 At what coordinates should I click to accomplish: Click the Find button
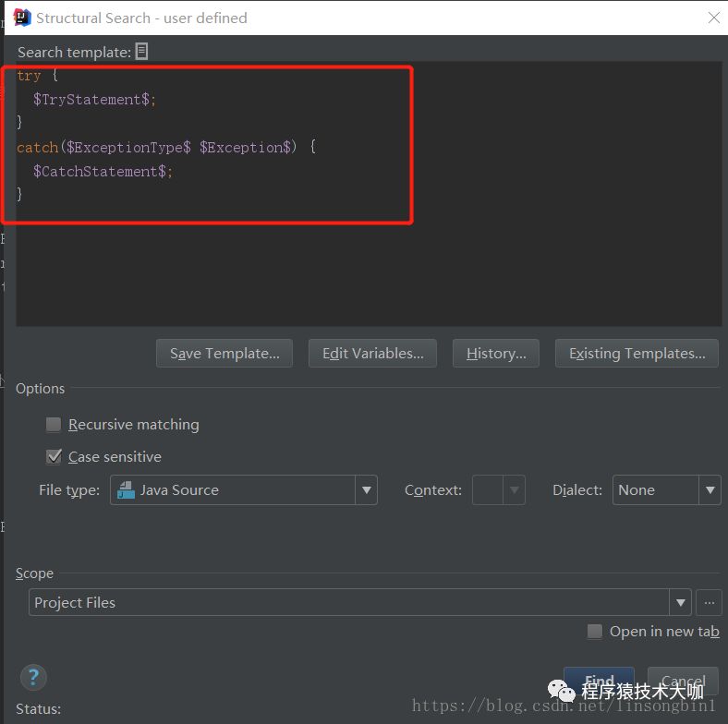(x=599, y=681)
